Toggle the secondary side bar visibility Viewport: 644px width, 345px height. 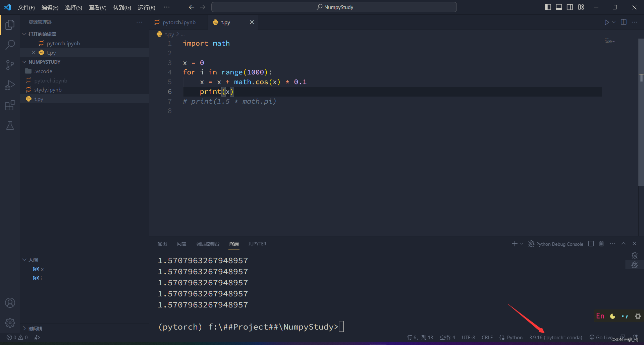coord(570,7)
